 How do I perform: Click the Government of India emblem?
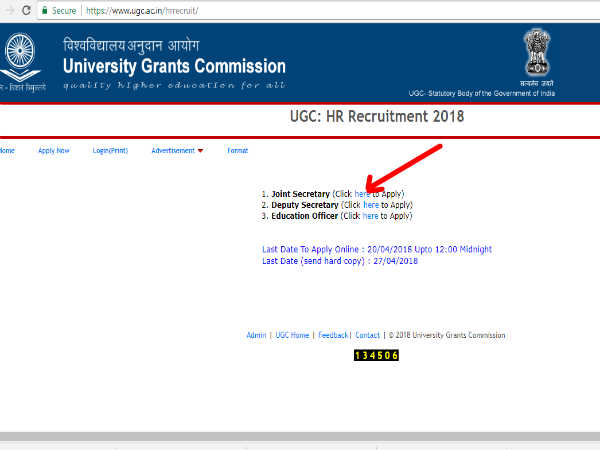[x=537, y=53]
